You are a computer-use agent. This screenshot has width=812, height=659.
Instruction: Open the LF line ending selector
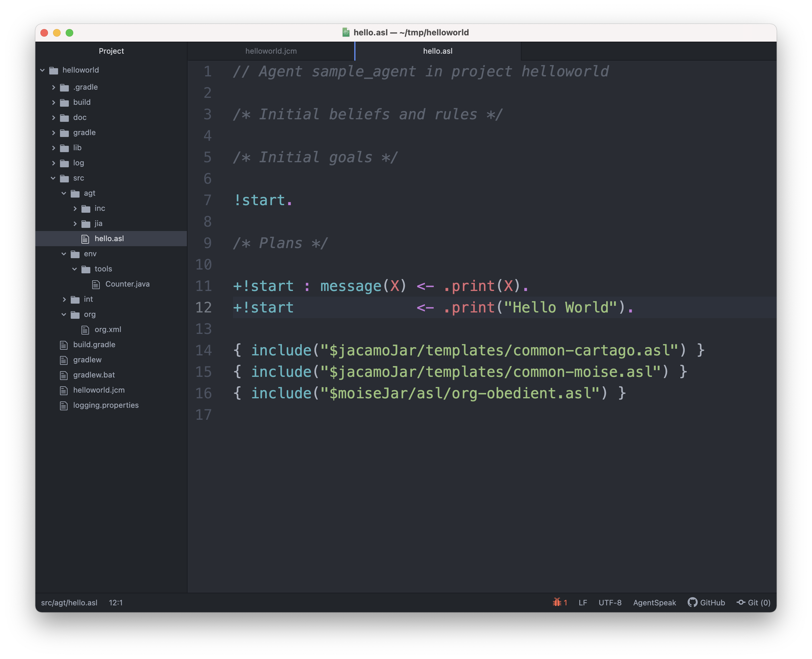583,603
